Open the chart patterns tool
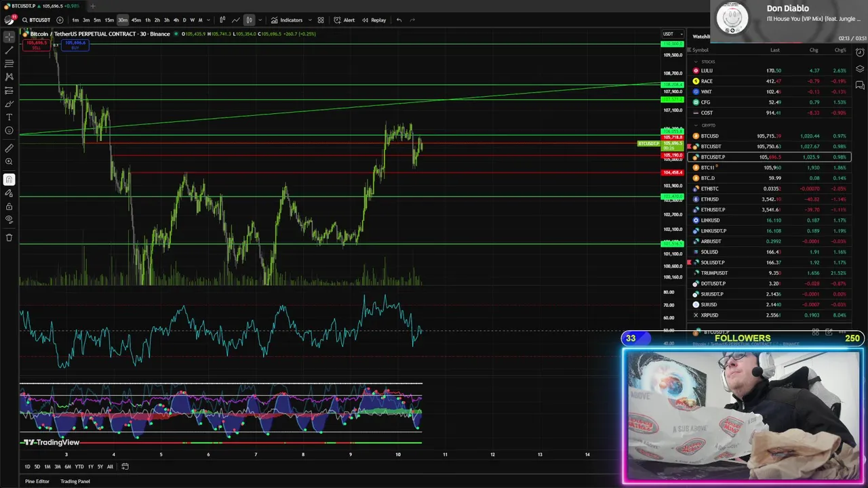The image size is (868, 488). (9, 77)
